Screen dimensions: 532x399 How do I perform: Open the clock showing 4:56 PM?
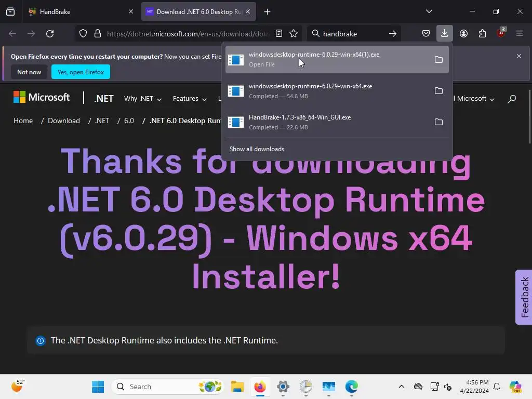tap(474, 387)
